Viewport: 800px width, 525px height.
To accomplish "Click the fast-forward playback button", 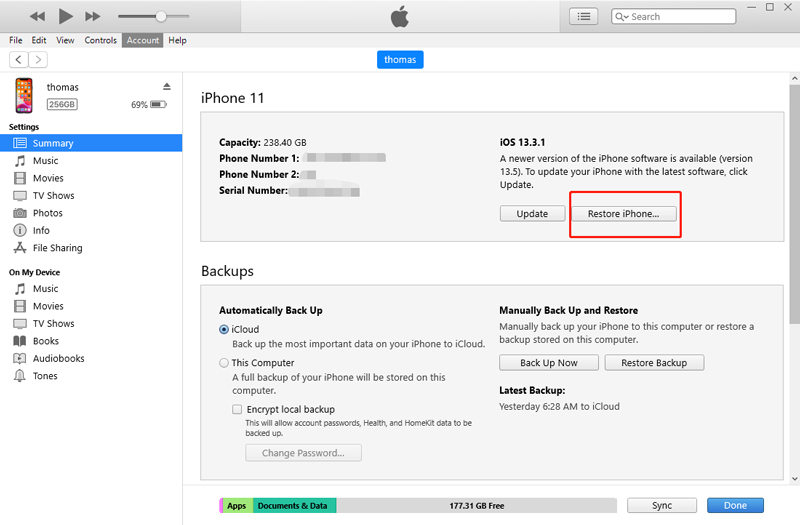I will (92, 16).
